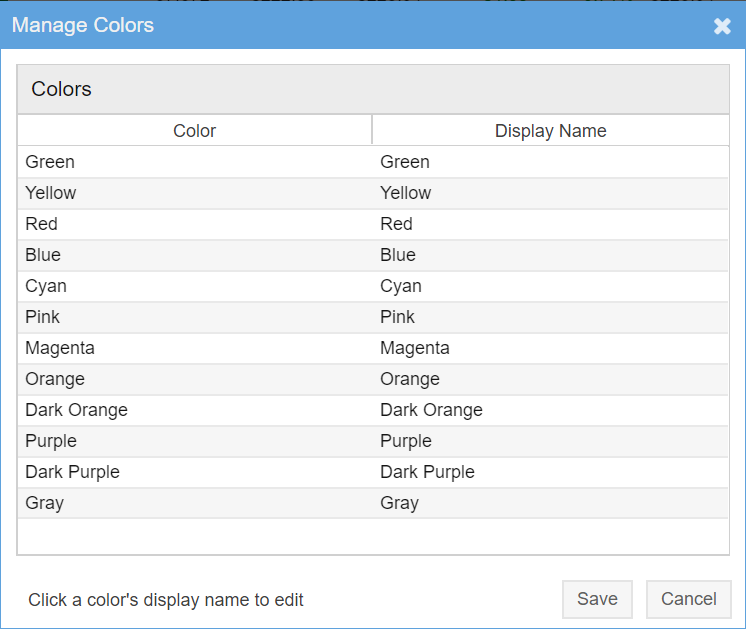The image size is (746, 629).
Task: Edit the Green display name
Action: [550, 162]
